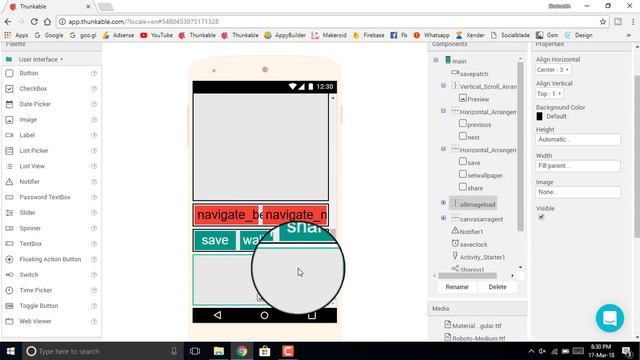Select the Notifier palette component
Image resolution: width=640 pixels, height=360 pixels.
pos(29,182)
